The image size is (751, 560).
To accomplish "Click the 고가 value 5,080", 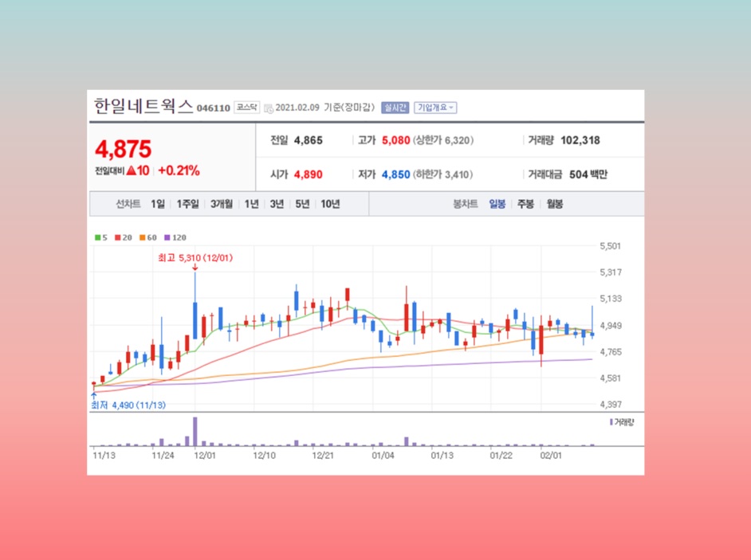I will 395,141.
